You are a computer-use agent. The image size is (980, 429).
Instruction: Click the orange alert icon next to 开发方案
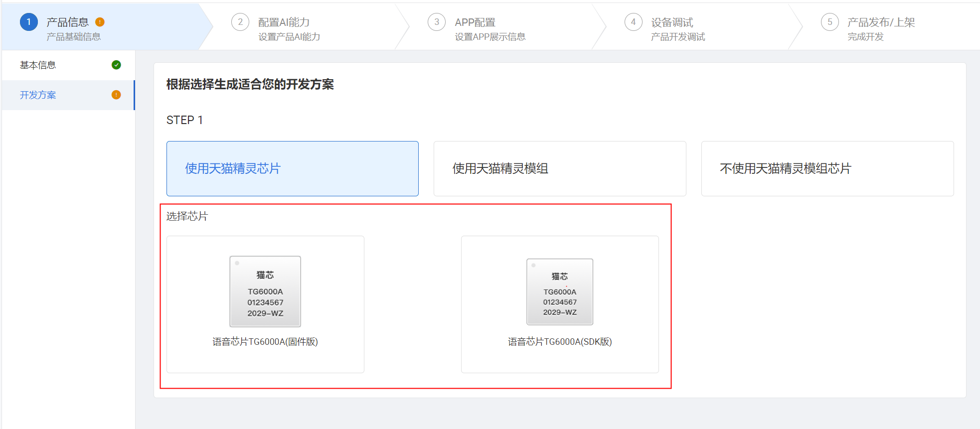click(x=116, y=95)
